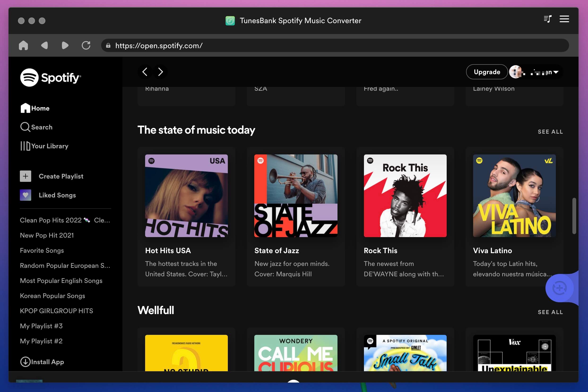
Task: Click New jazz for open minds description
Action: (x=292, y=264)
